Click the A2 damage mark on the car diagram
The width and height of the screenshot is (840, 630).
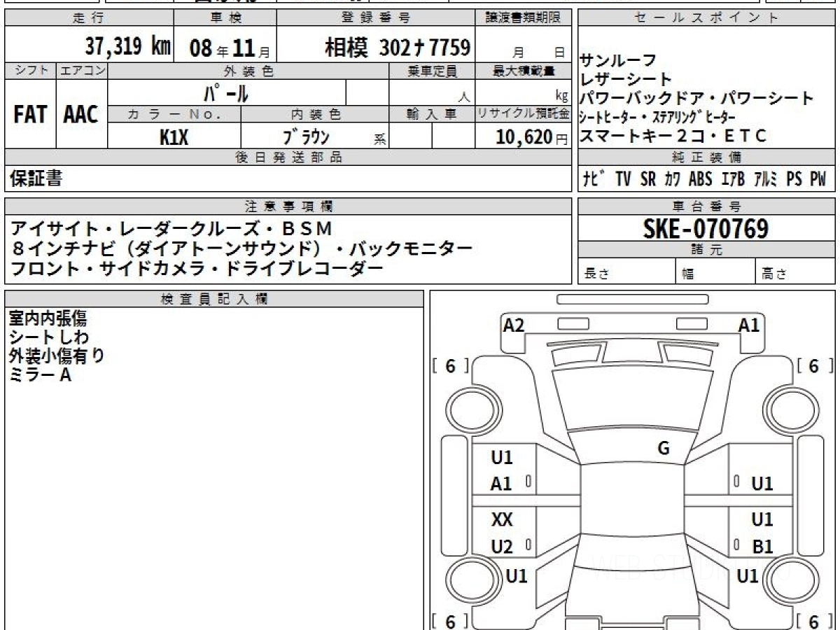514,325
